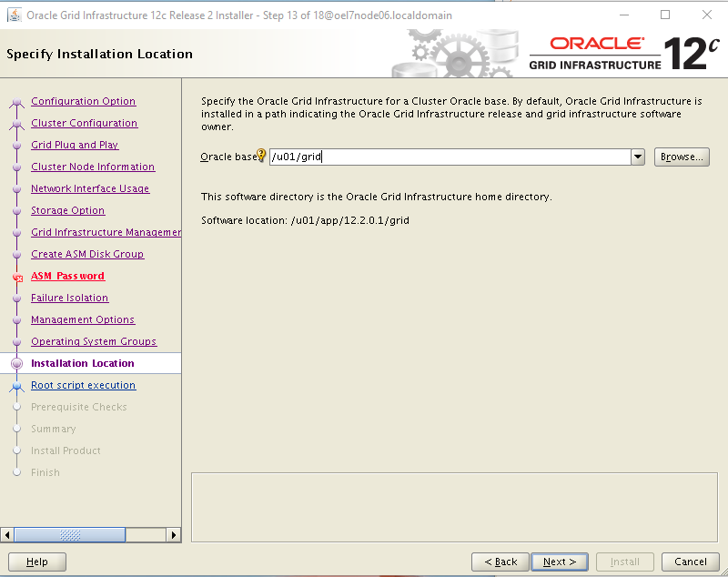Open the Cluster Configuration step link
This screenshot has width=728, height=577.
click(x=84, y=123)
